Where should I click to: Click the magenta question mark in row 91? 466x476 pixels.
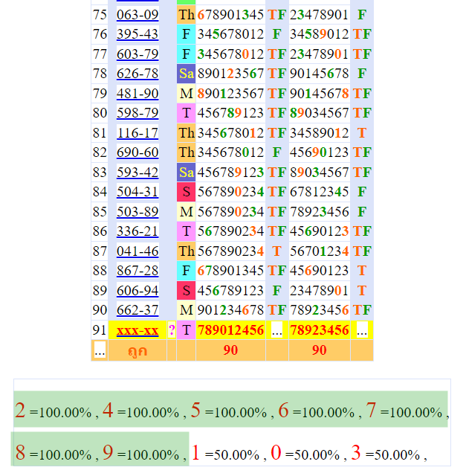(x=172, y=330)
